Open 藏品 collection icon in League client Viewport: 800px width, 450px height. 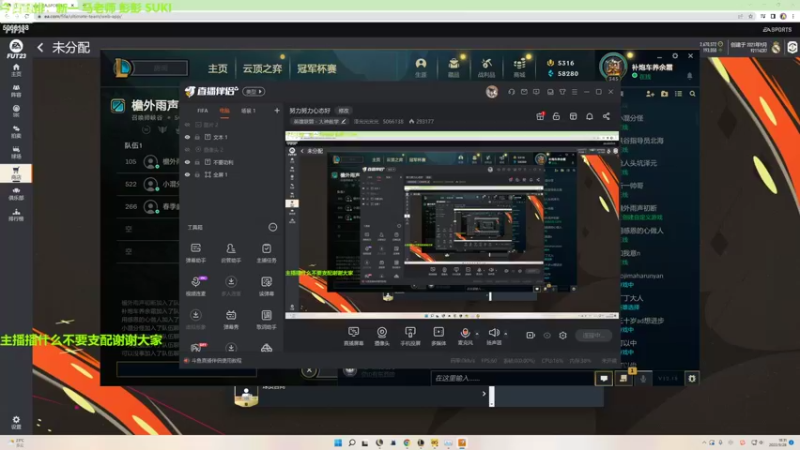[454, 67]
